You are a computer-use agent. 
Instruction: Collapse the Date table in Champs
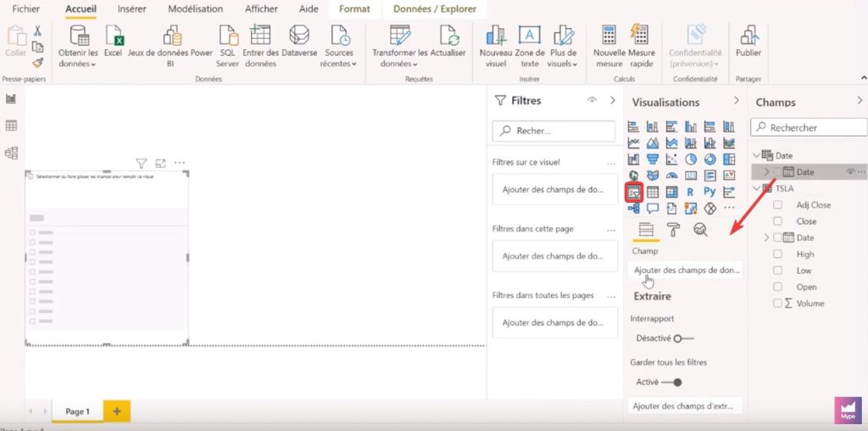(x=757, y=155)
